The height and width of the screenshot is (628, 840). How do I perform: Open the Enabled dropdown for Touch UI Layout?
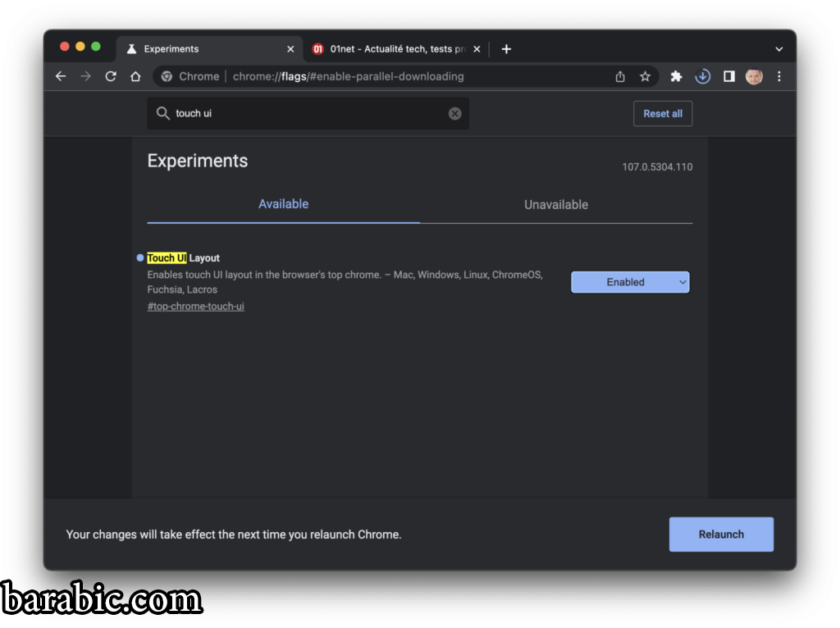point(630,282)
